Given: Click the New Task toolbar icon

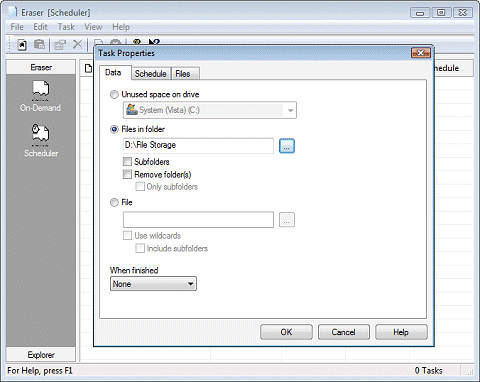Looking at the screenshot, I should tap(22, 45).
